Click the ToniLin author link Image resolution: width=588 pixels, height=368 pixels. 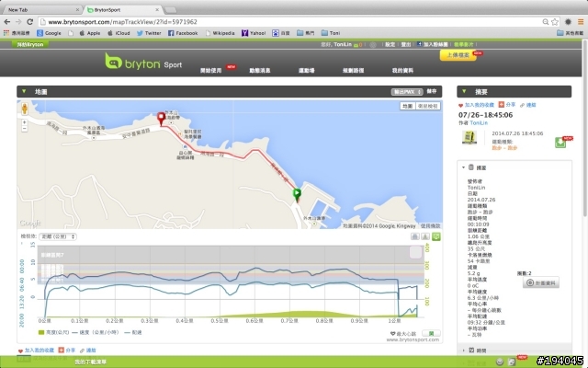point(479,122)
